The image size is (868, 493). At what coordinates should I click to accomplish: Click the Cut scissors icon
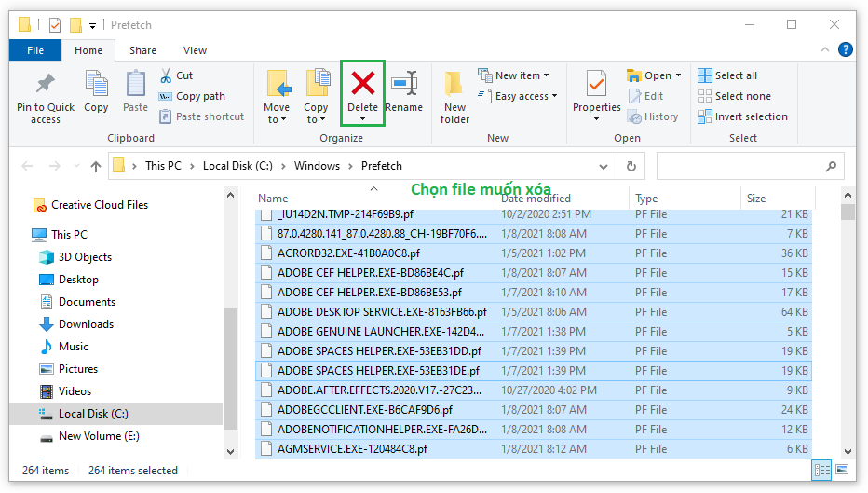(x=166, y=75)
